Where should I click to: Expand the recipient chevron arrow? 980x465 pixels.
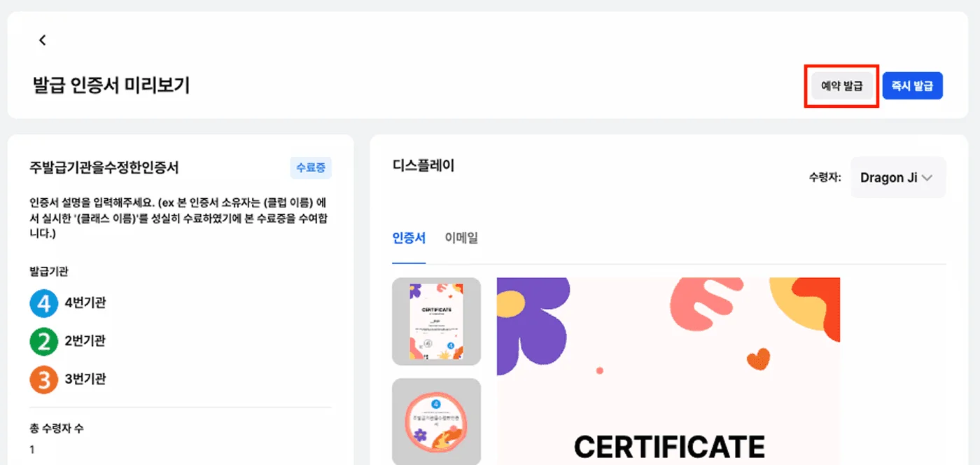pyautogui.click(x=927, y=178)
